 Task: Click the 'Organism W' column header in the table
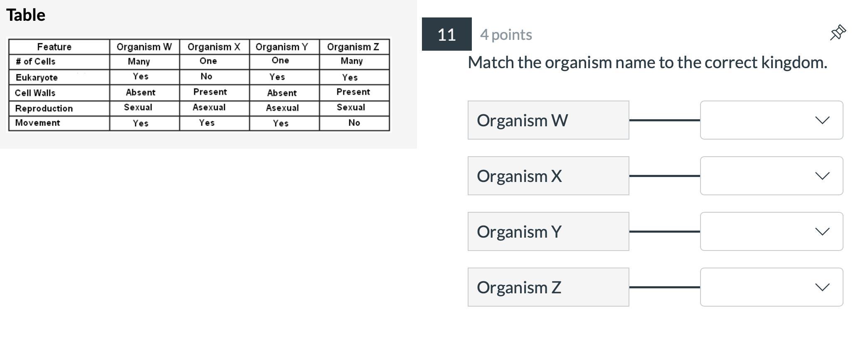(x=144, y=47)
